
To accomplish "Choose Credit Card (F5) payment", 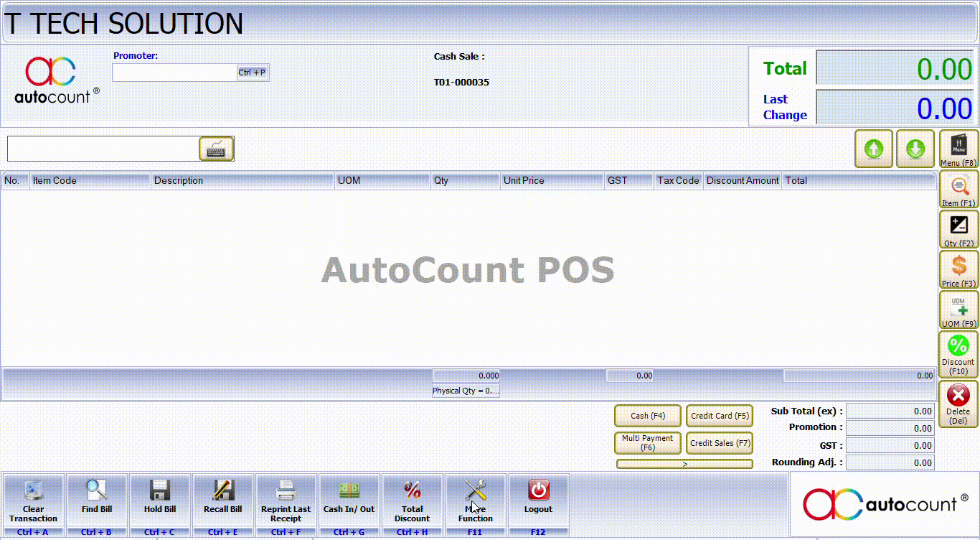I will click(720, 416).
